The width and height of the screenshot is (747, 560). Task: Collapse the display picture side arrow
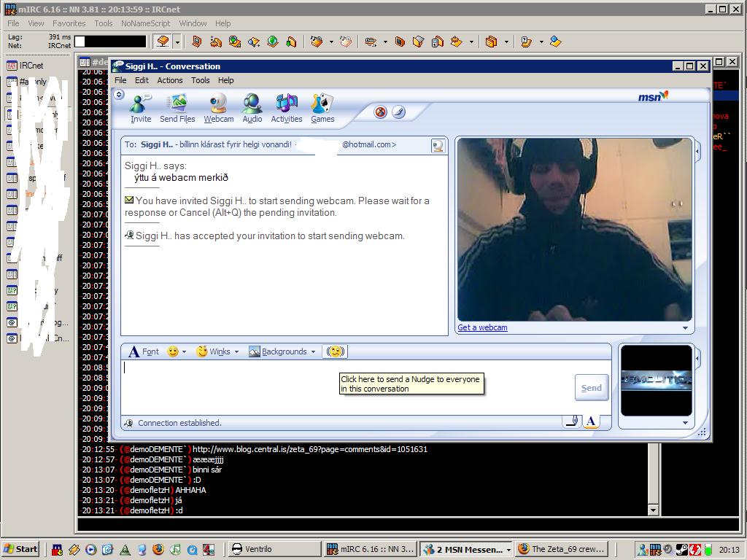point(697,357)
